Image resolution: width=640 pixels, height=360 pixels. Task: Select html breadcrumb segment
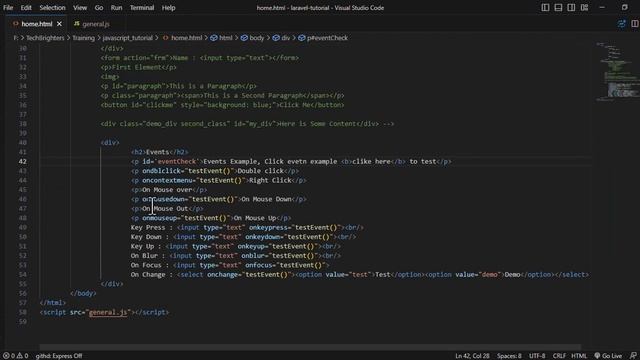pyautogui.click(x=225, y=38)
